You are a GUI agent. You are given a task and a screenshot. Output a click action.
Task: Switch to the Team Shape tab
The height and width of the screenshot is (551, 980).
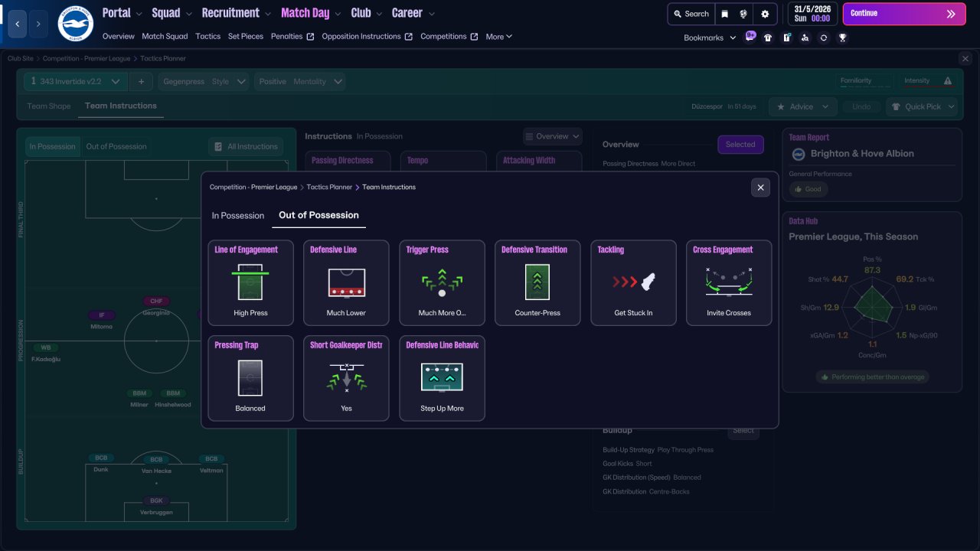tap(49, 106)
